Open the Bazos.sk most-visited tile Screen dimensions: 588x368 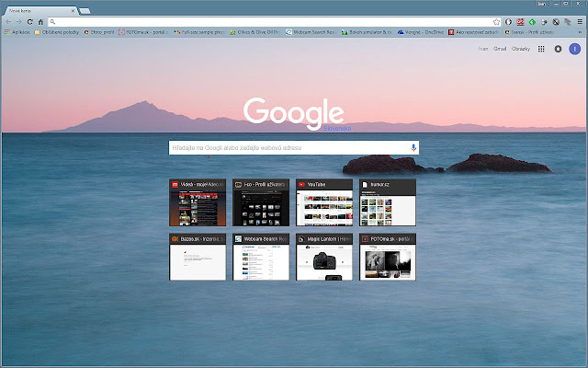(x=198, y=257)
